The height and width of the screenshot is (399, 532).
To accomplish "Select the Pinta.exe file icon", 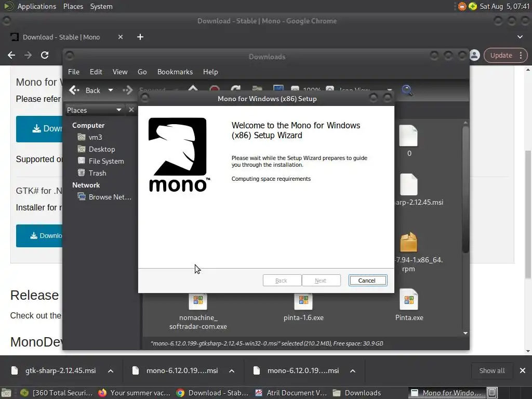I will pos(409,299).
